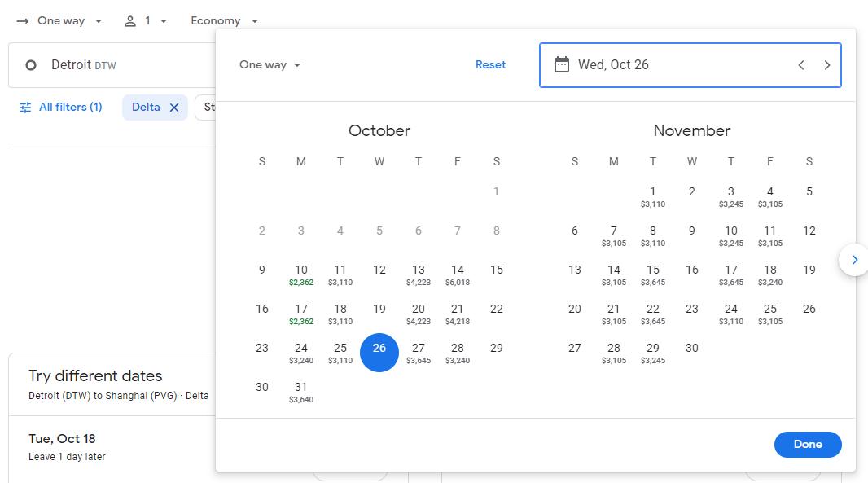
Task: Expand the Economy class dropdown
Action: point(224,21)
